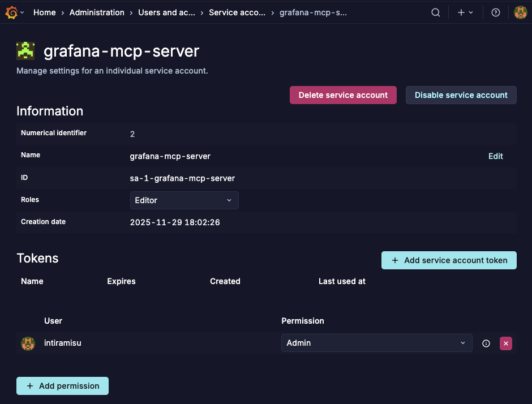The height and width of the screenshot is (404, 532).
Task: Click the Roles label
Action: tap(30, 200)
